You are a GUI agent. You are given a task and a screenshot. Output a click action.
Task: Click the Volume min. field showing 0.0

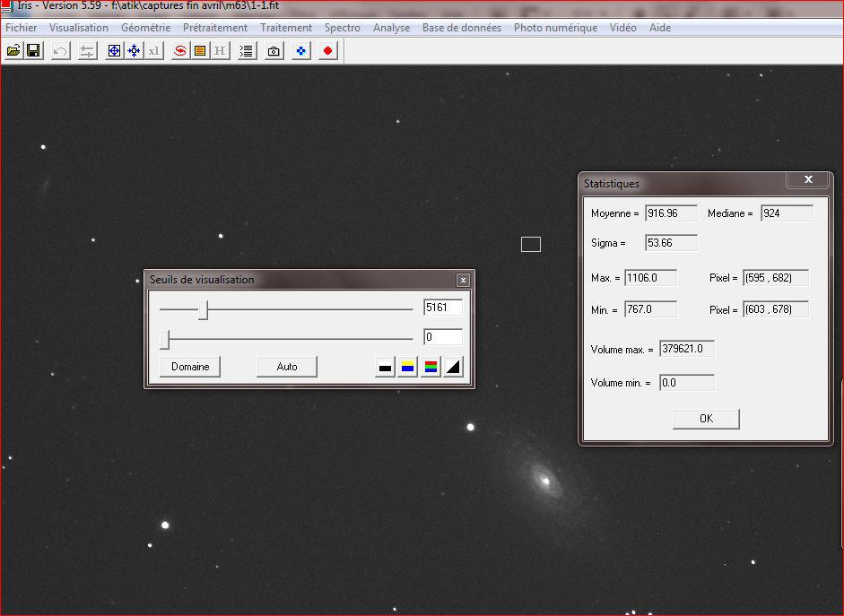point(687,383)
